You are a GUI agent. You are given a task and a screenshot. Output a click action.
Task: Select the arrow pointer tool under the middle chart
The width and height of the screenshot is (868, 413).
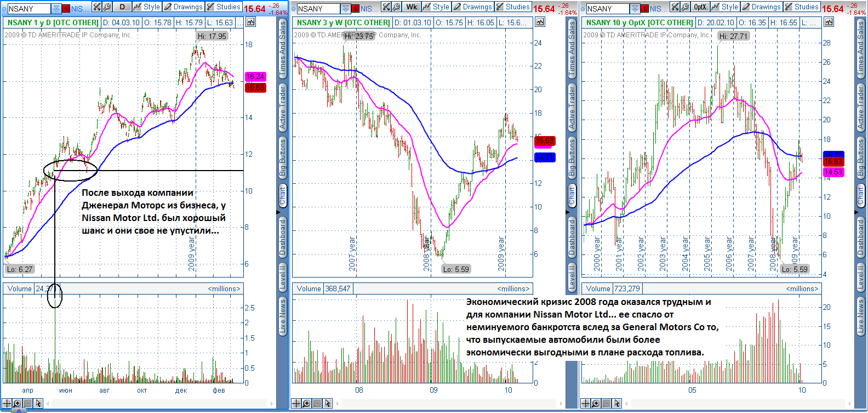tap(328, 403)
